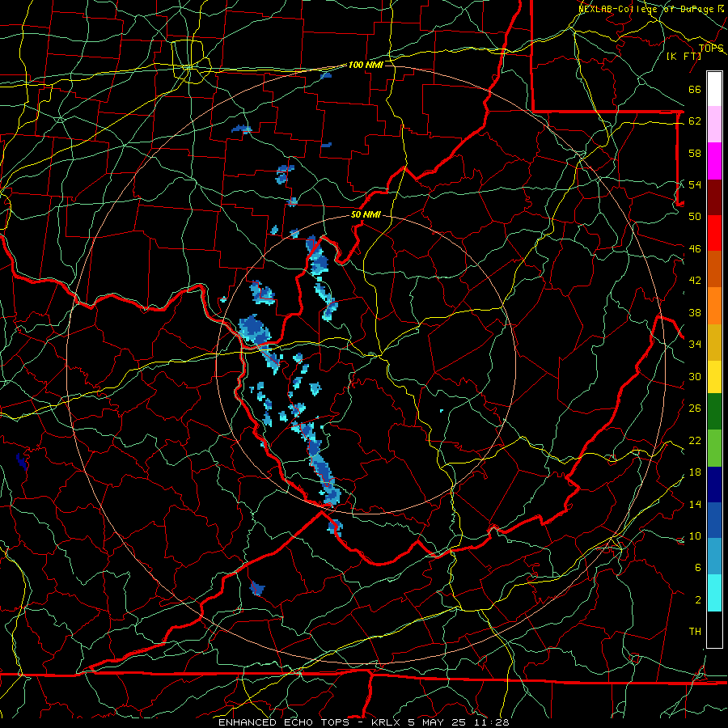
Task: Select the 42 legend value
Action: point(695,281)
